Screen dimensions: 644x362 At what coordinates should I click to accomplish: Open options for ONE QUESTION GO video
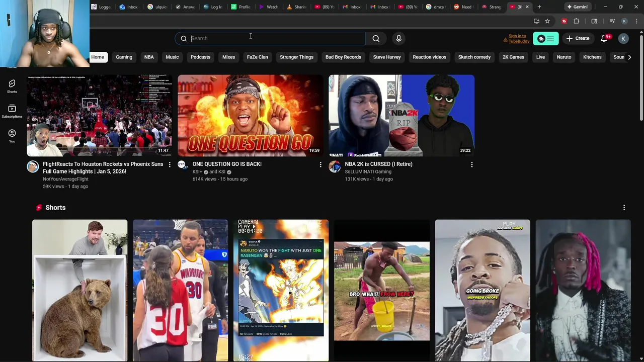[x=320, y=164]
